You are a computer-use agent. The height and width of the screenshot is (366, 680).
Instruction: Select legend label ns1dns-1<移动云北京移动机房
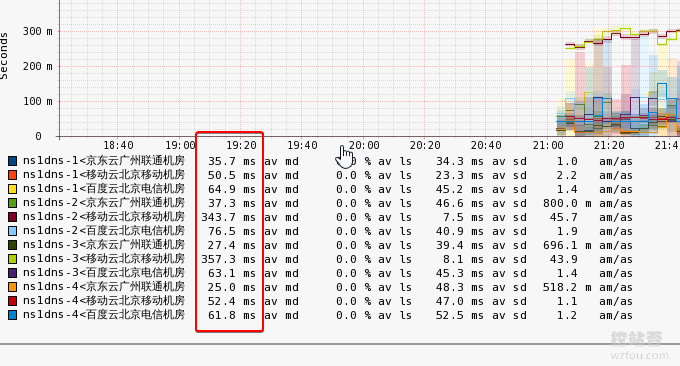pos(104,175)
